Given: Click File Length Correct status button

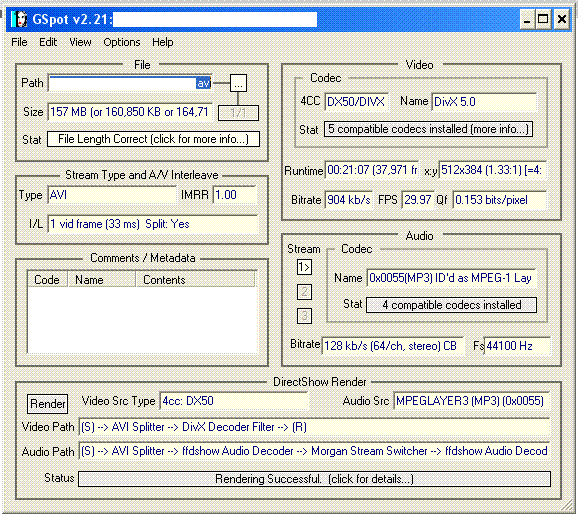Looking at the screenshot, I should pos(153,139).
